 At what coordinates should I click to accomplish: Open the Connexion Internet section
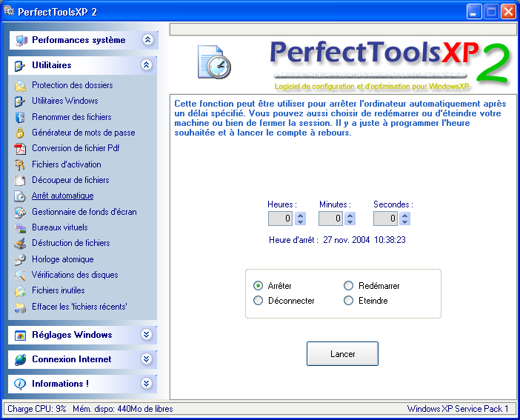tap(82, 359)
